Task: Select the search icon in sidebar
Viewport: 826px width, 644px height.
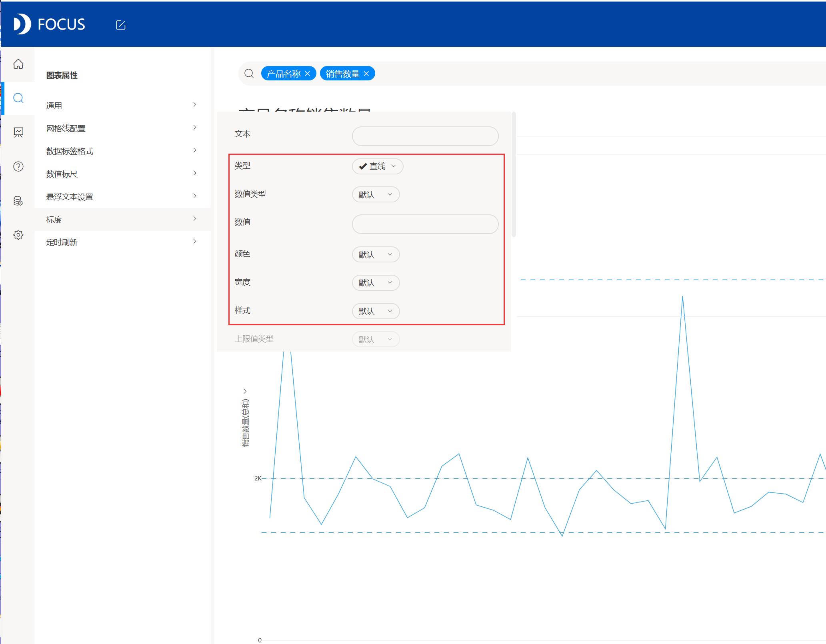Action: click(x=18, y=98)
